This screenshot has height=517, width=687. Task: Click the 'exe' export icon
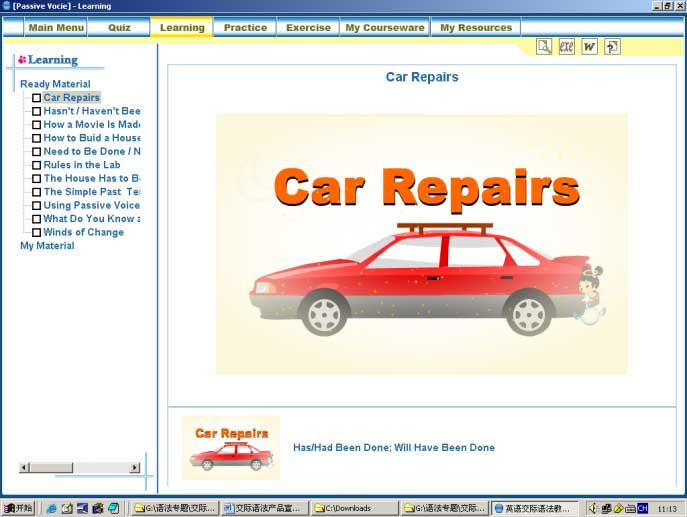[x=567, y=47]
